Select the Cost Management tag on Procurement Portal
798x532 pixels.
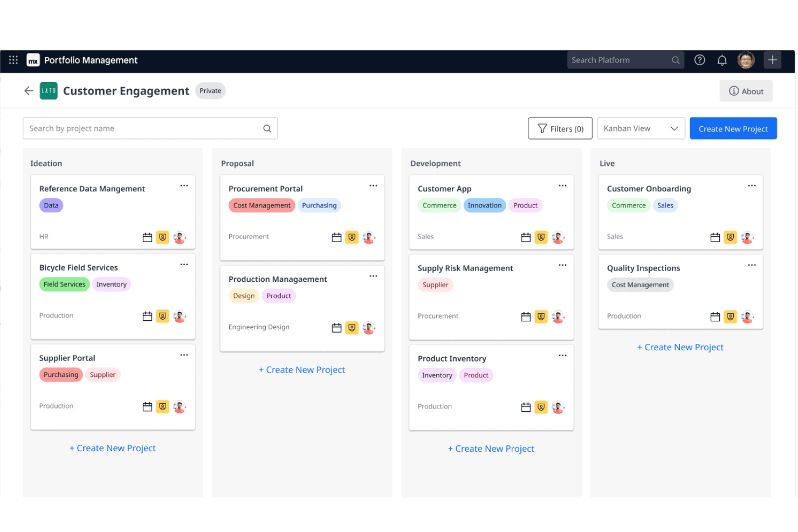pyautogui.click(x=262, y=205)
